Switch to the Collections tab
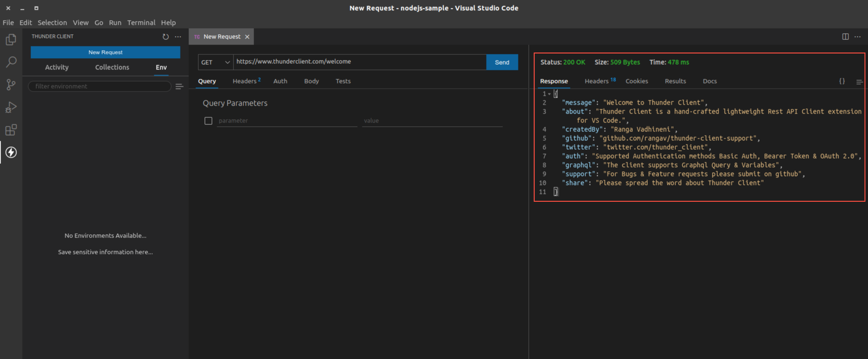The height and width of the screenshot is (359, 868). (112, 67)
